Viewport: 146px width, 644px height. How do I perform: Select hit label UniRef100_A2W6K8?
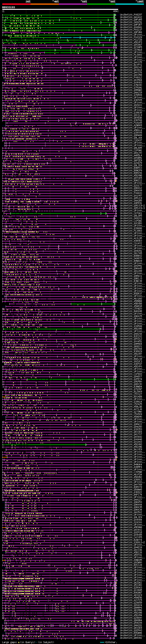pyautogui.click(x=131, y=125)
